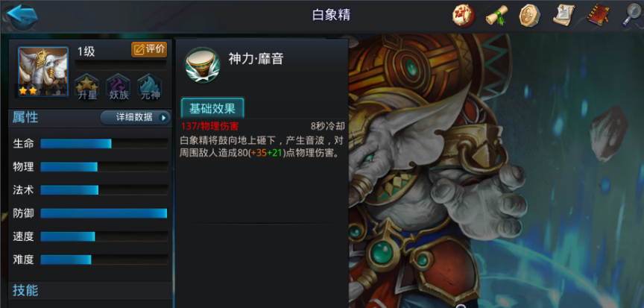Open the parchment note icon

click(564, 15)
